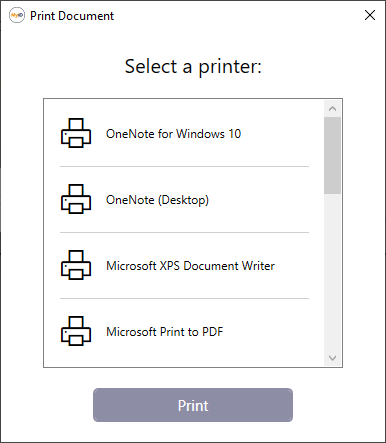Close the Print Document dialog

370,15
